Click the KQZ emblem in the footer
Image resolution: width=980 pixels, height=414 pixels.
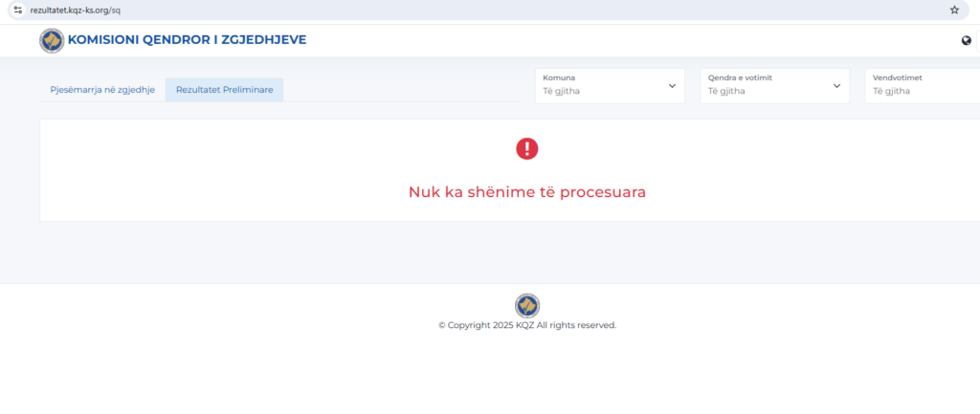pyautogui.click(x=527, y=305)
